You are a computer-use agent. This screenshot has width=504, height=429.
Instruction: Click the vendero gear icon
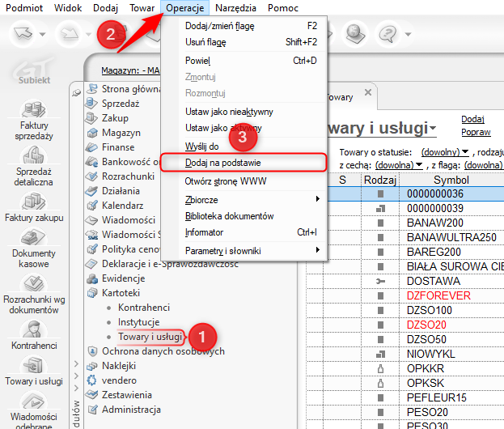click(x=92, y=380)
